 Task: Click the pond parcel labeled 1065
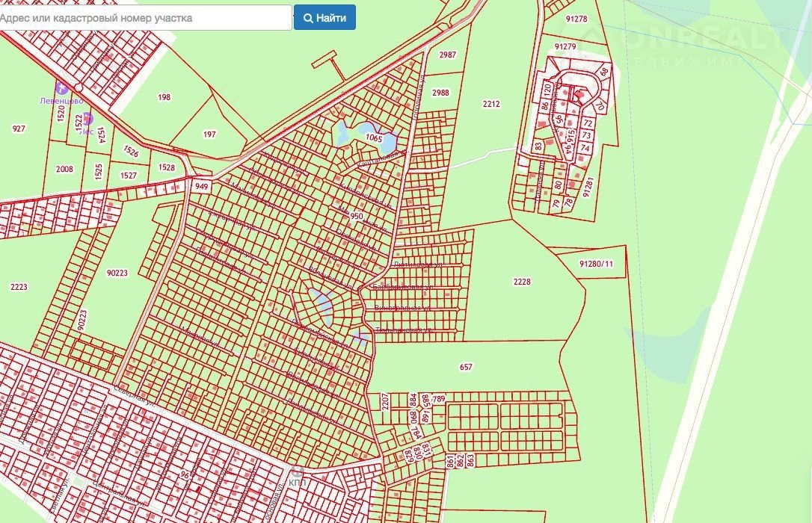374,138
